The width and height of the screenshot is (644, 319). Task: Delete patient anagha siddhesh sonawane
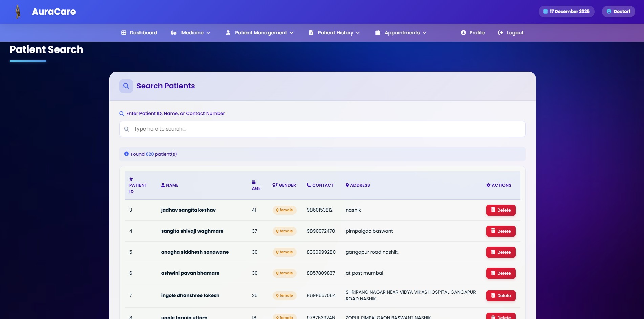click(500, 252)
